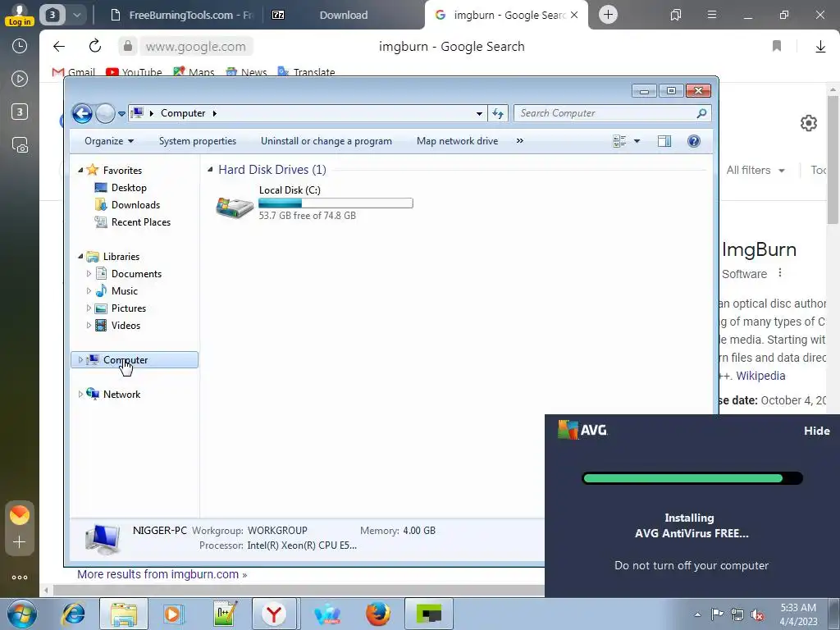The image size is (840, 630).
Task: Bookmark the current page
Action: (x=777, y=46)
